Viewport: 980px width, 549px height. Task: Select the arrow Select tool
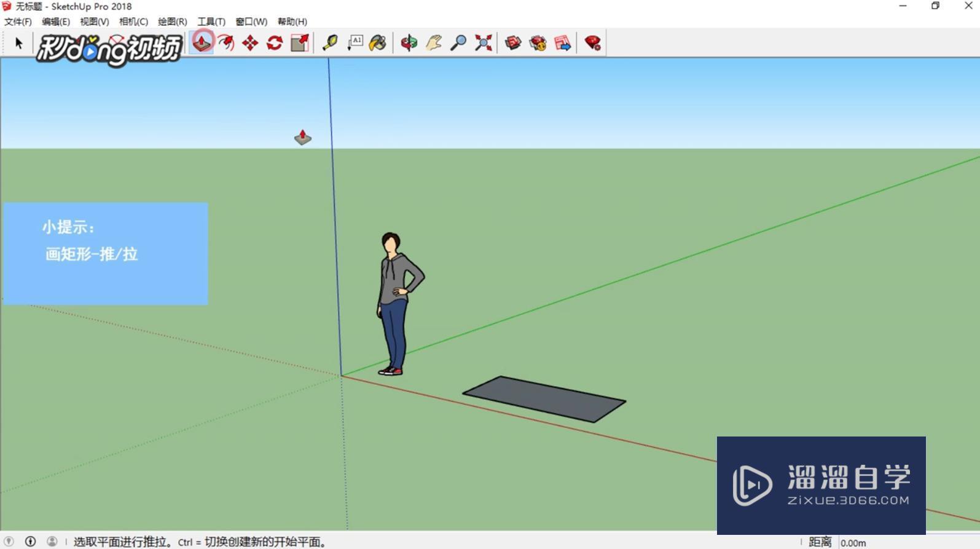(x=18, y=43)
